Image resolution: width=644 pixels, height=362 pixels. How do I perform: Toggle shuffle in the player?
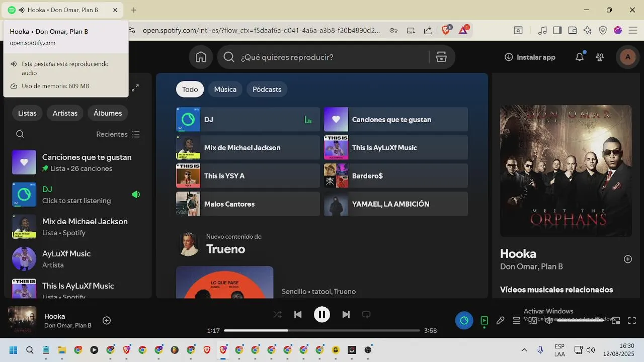click(x=277, y=314)
